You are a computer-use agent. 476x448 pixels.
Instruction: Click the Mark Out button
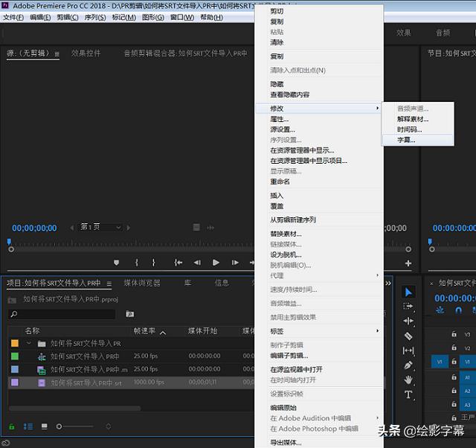tap(154, 263)
